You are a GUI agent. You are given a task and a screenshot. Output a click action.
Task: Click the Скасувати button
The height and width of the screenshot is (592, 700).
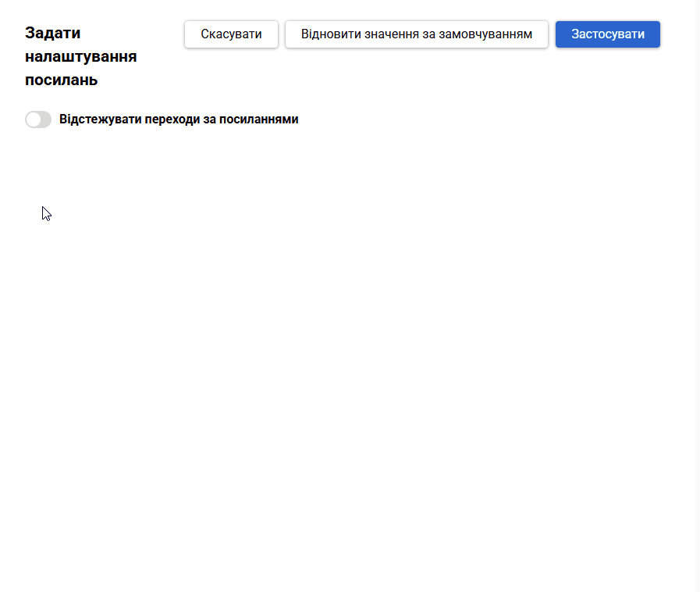click(x=231, y=34)
